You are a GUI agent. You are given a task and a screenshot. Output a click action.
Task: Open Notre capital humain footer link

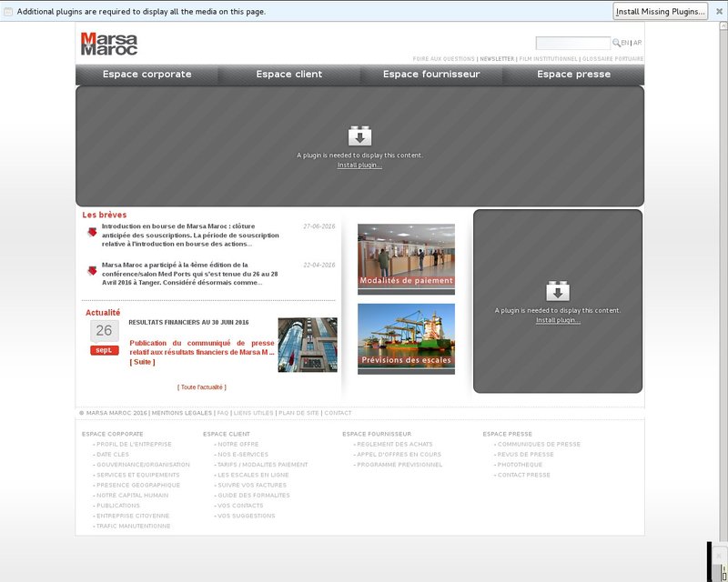click(x=132, y=496)
